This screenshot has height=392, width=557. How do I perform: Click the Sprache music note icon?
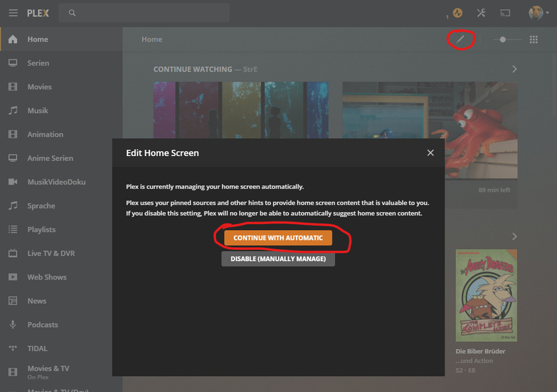pyautogui.click(x=13, y=206)
